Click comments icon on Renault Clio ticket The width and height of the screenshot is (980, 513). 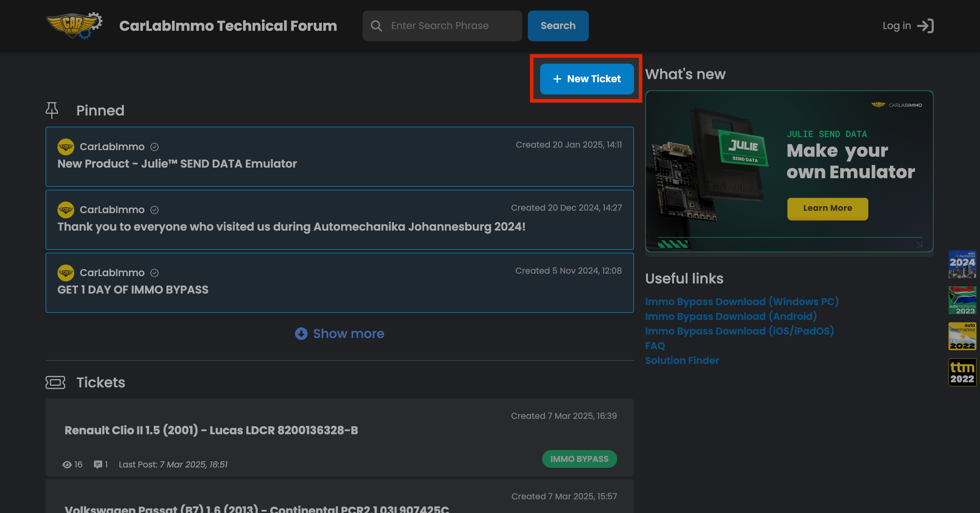click(x=98, y=465)
